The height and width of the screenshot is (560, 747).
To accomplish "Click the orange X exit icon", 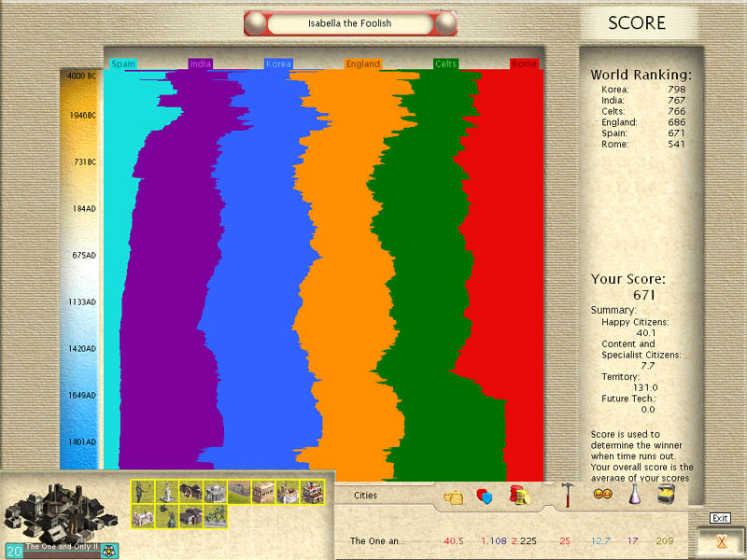I will click(720, 540).
